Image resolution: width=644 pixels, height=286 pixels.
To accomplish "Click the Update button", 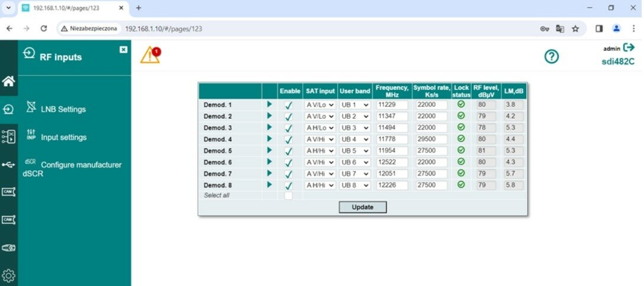I will click(x=363, y=207).
